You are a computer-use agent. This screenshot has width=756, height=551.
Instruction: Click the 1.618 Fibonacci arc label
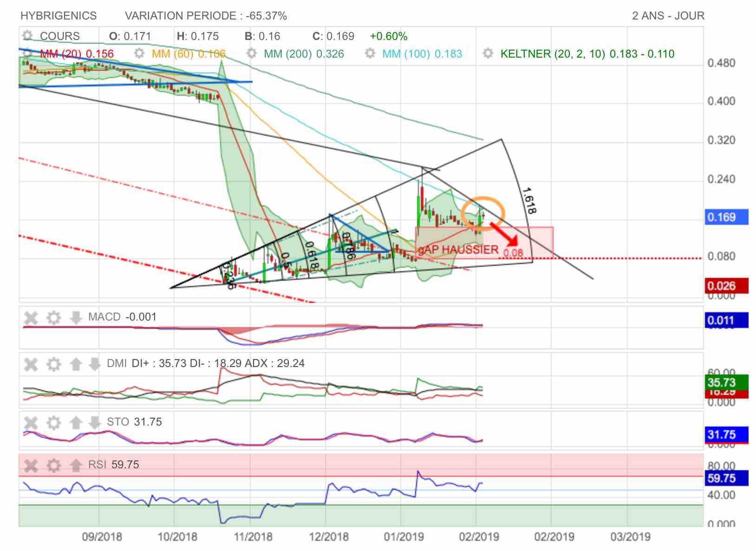[529, 201]
